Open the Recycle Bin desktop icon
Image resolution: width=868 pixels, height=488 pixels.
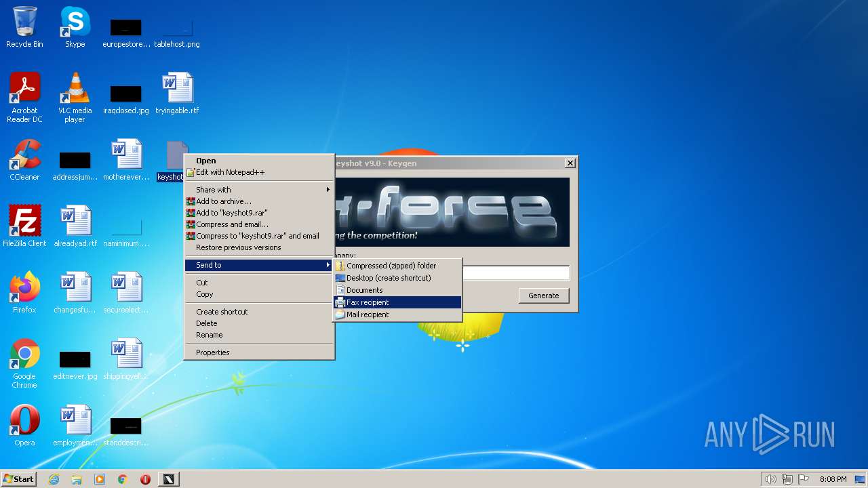tap(24, 27)
